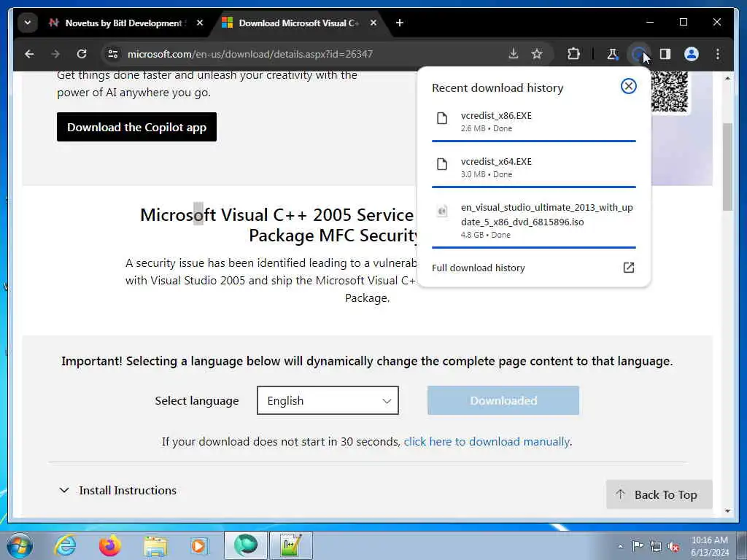Open the profile avatar menu
Viewport: 747px width, 560px height.
point(692,54)
